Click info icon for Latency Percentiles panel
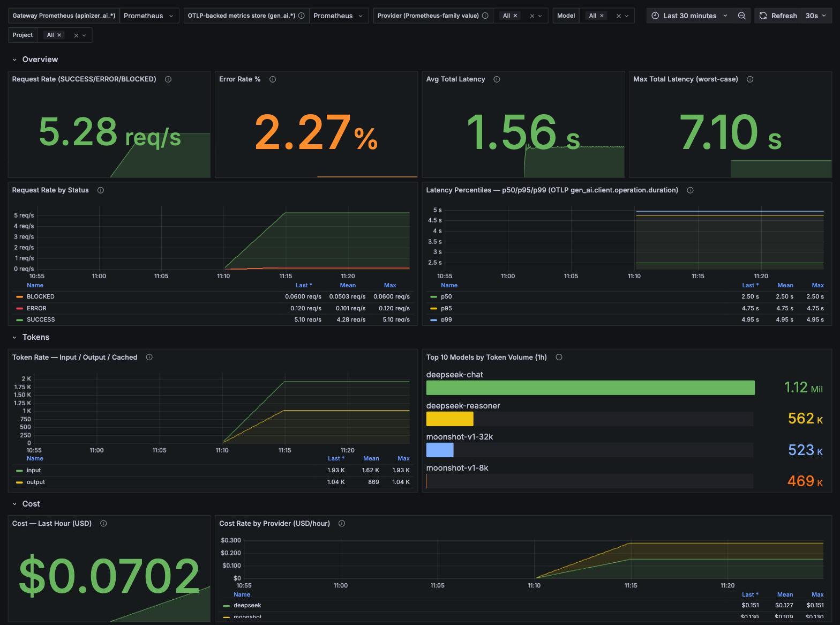Image resolution: width=840 pixels, height=625 pixels. tap(690, 190)
